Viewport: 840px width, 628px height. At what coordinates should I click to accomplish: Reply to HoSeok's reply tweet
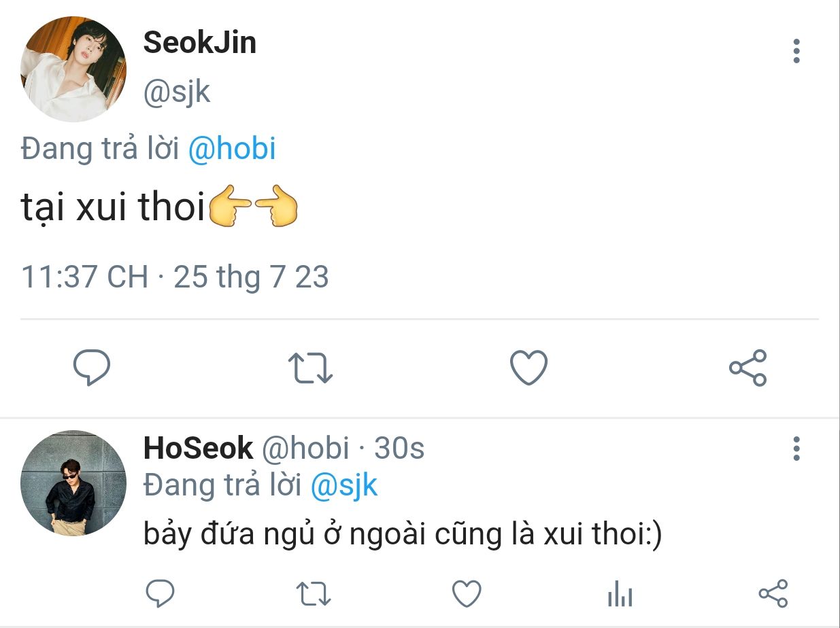pos(161,593)
